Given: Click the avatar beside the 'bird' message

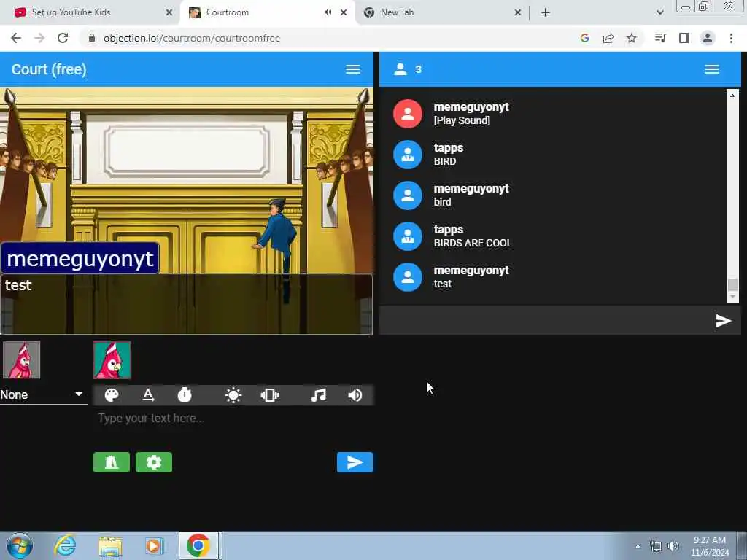Looking at the screenshot, I should 408,195.
